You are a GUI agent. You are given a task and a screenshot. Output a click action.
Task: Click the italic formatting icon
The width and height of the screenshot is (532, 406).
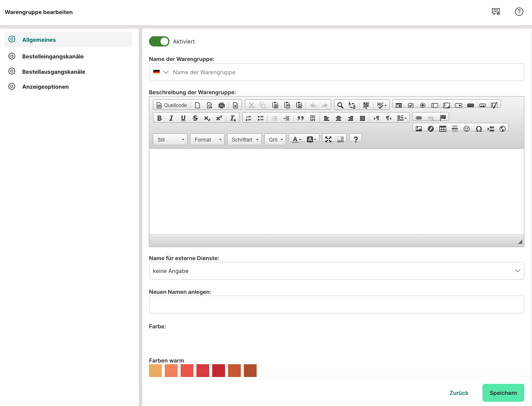pyautogui.click(x=171, y=118)
